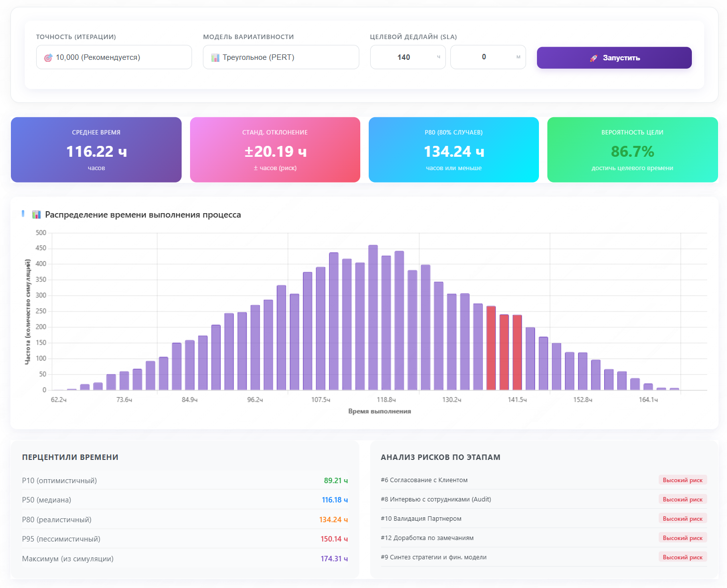Click Высокий риск badge for Согласование с Клиентом
This screenshot has width=727, height=588.
point(682,480)
